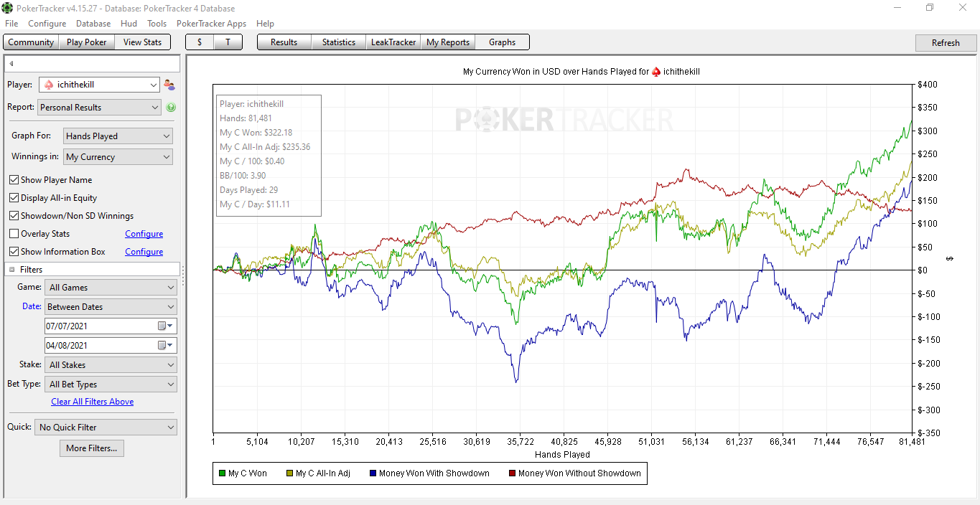Click the green help icon next to Report

point(171,108)
